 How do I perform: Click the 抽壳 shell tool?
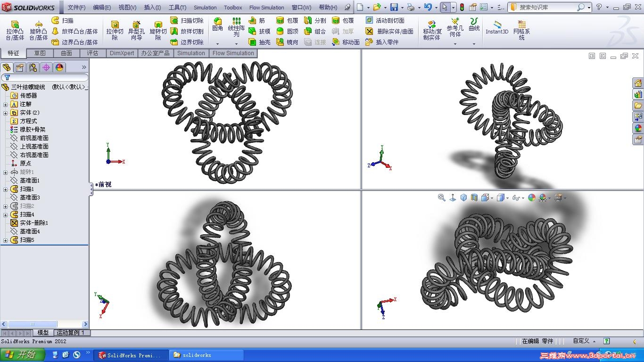259,42
